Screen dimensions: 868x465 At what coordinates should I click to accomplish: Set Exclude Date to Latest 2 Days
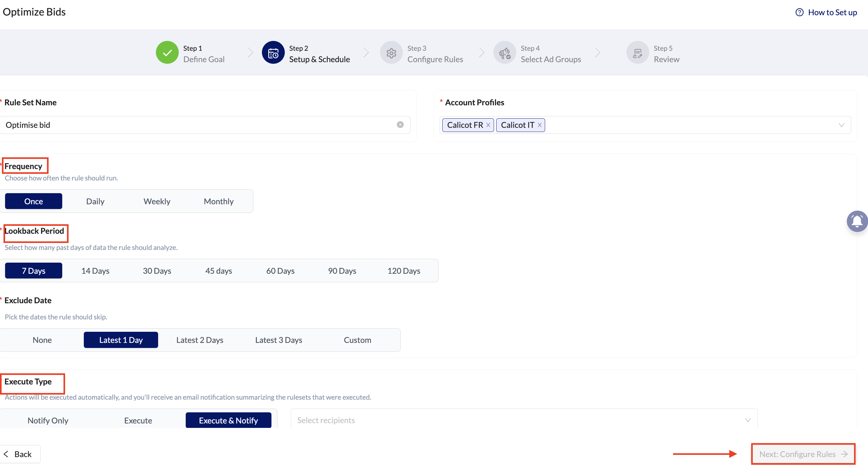pos(199,340)
